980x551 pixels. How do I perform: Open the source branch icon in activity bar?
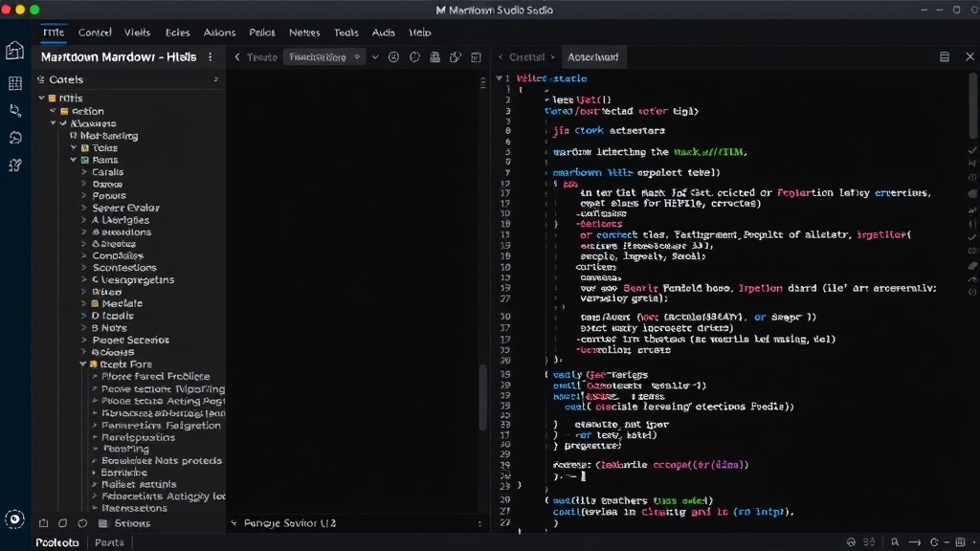point(15,111)
